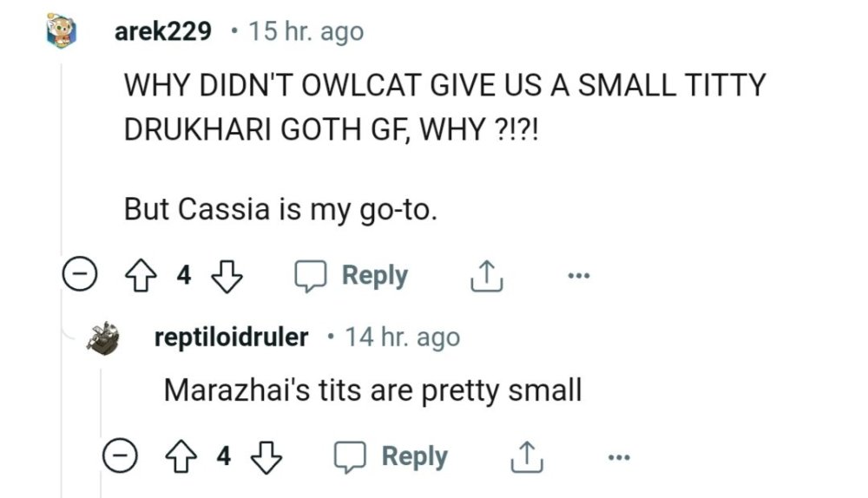The image size is (868, 498).
Task: Collapse arek229's comment thread
Action: tap(76, 277)
